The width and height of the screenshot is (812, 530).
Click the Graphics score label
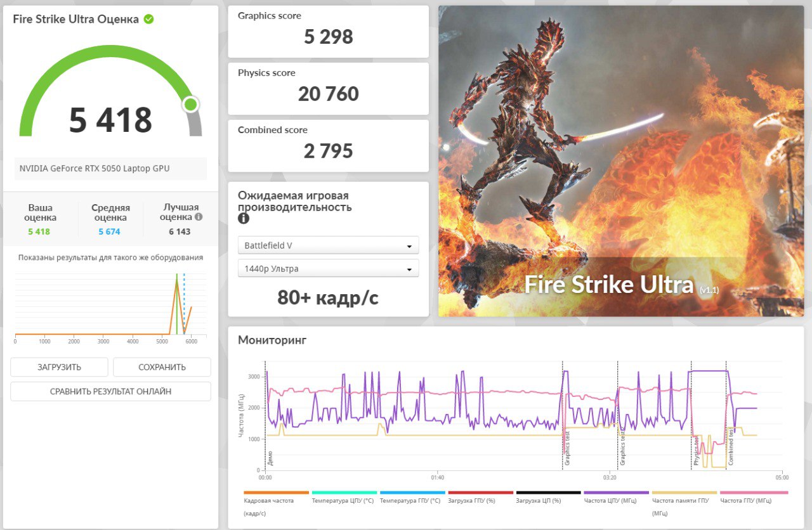coord(270,16)
